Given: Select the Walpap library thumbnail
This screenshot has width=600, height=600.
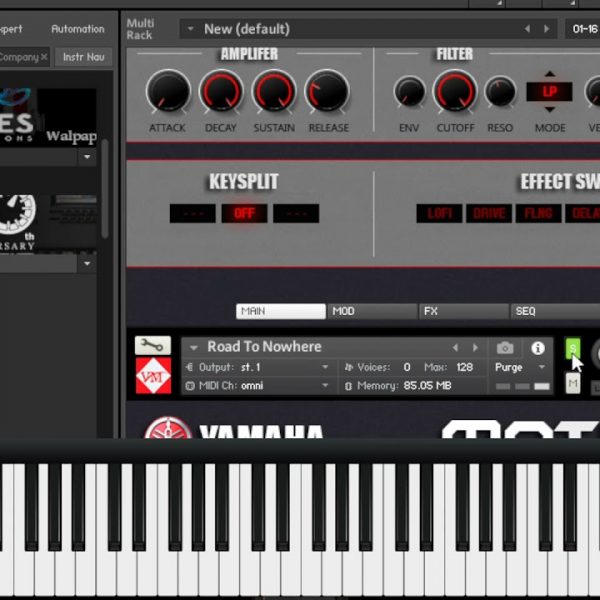Looking at the screenshot, I should (67, 118).
